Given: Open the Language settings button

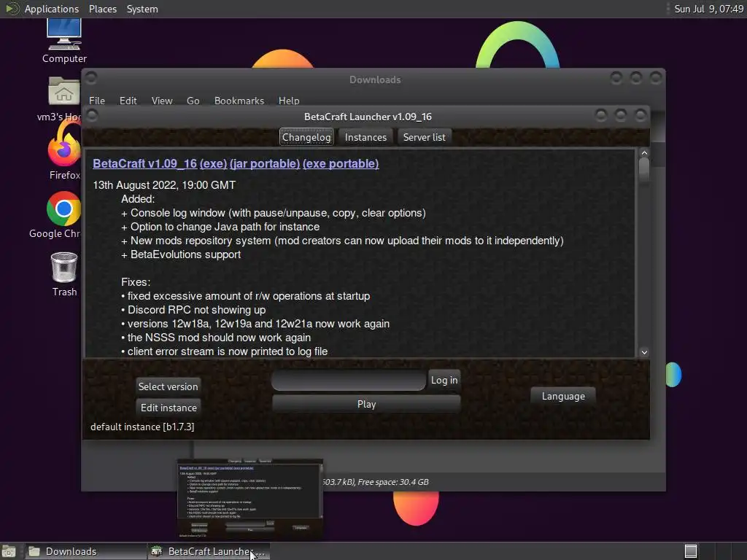Looking at the screenshot, I should 563,396.
